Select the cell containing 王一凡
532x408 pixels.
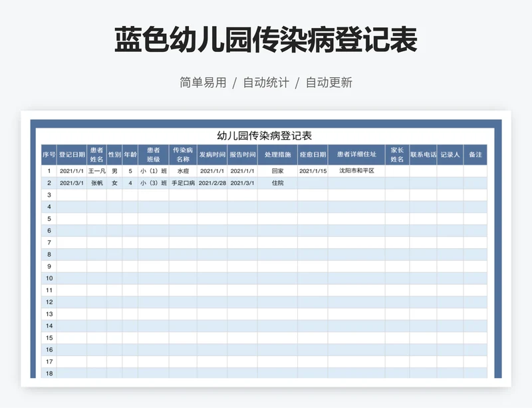(97, 171)
